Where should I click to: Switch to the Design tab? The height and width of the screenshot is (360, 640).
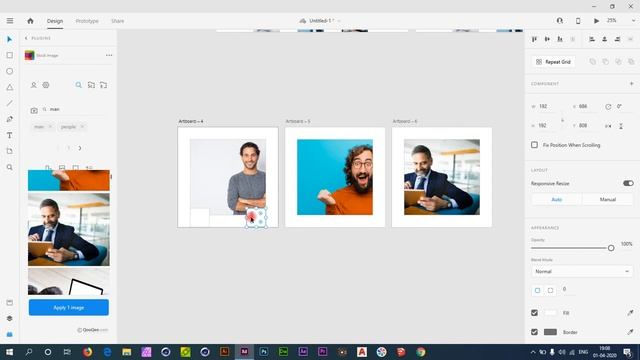[55, 21]
